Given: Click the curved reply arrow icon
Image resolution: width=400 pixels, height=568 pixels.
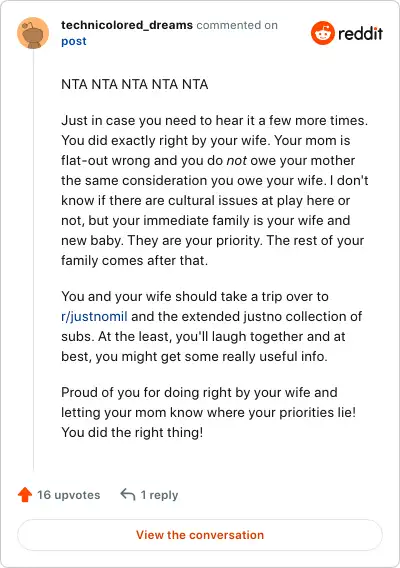Looking at the screenshot, I should coord(128,494).
